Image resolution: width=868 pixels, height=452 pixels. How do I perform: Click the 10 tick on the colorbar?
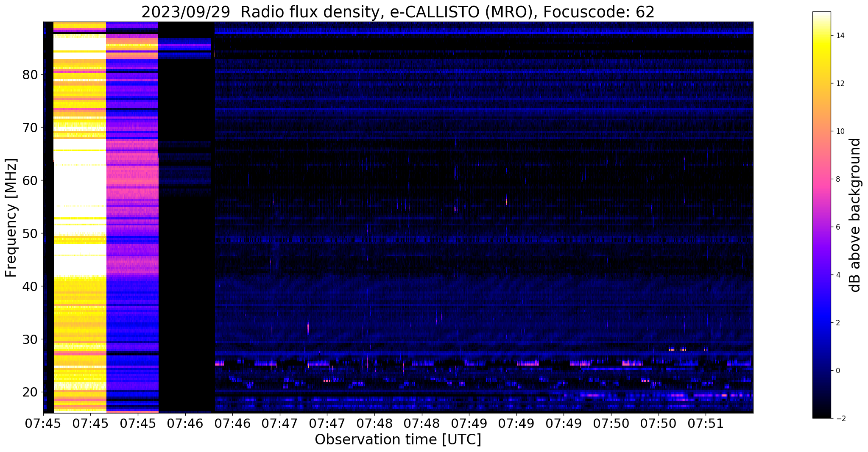[x=839, y=131]
